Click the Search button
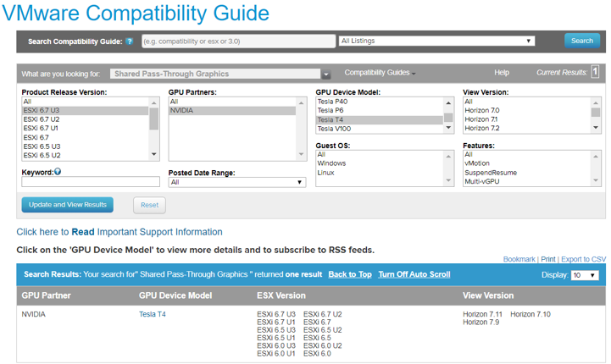The image size is (611, 364). click(x=582, y=41)
